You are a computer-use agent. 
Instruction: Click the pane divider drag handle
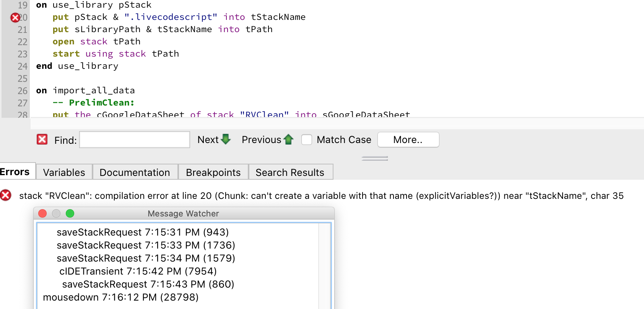point(375,158)
